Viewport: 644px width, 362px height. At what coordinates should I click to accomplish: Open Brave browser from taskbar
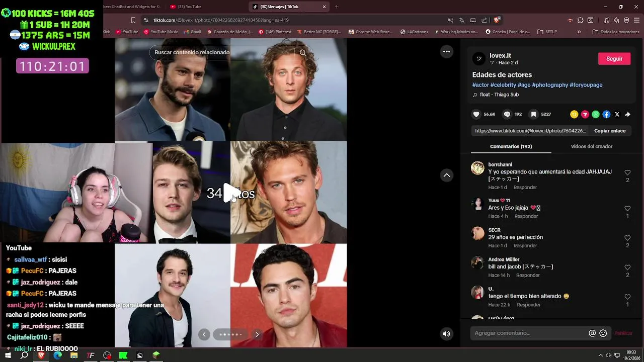coord(41,355)
